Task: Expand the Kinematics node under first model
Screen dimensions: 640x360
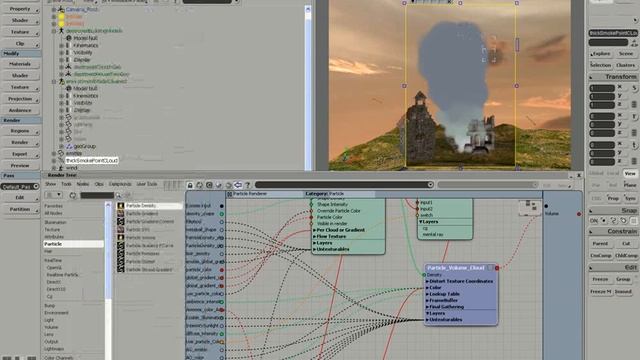Action: click(61, 45)
